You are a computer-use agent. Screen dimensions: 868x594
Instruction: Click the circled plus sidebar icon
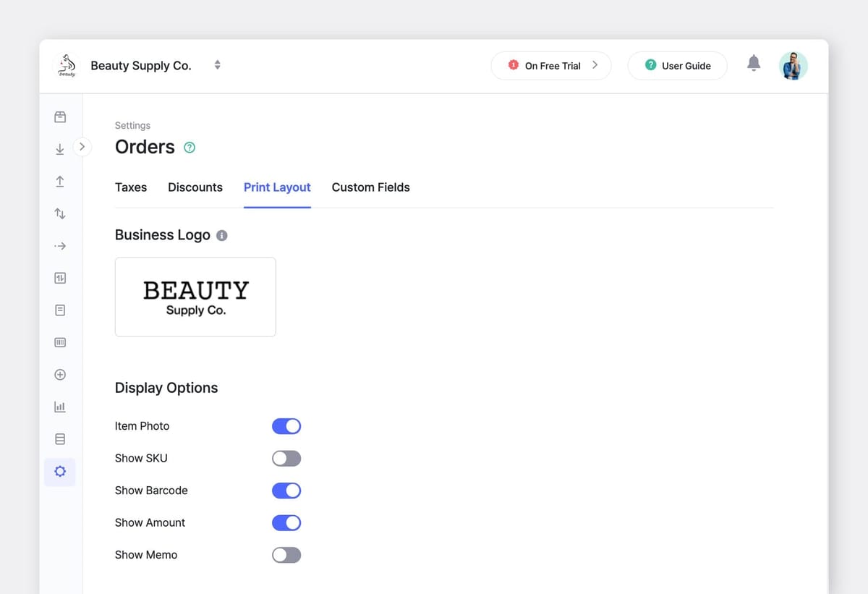60,374
